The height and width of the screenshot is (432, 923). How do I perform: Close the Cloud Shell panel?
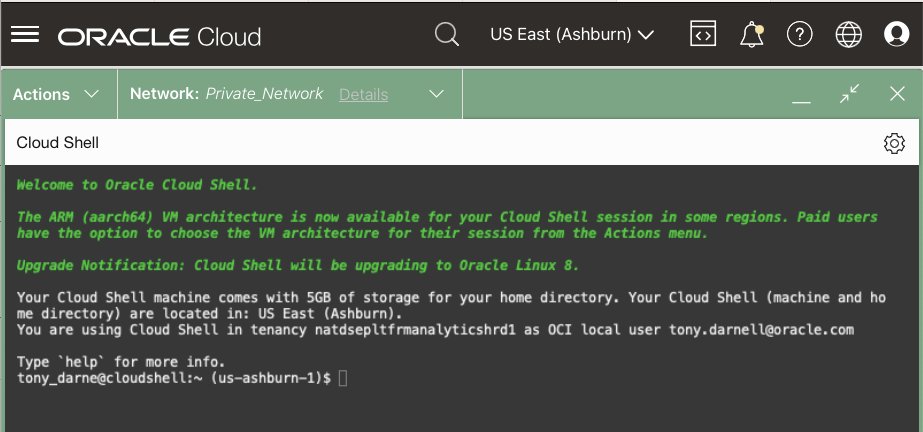[x=897, y=94]
